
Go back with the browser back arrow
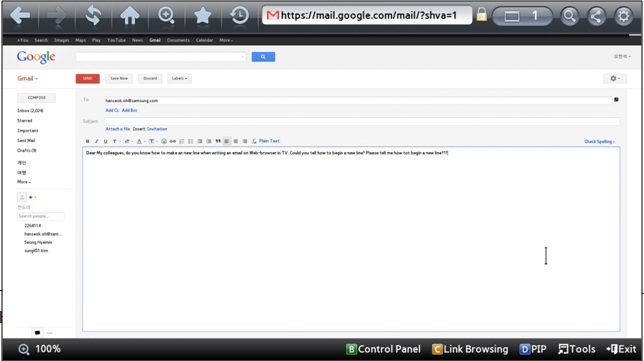click(20, 16)
